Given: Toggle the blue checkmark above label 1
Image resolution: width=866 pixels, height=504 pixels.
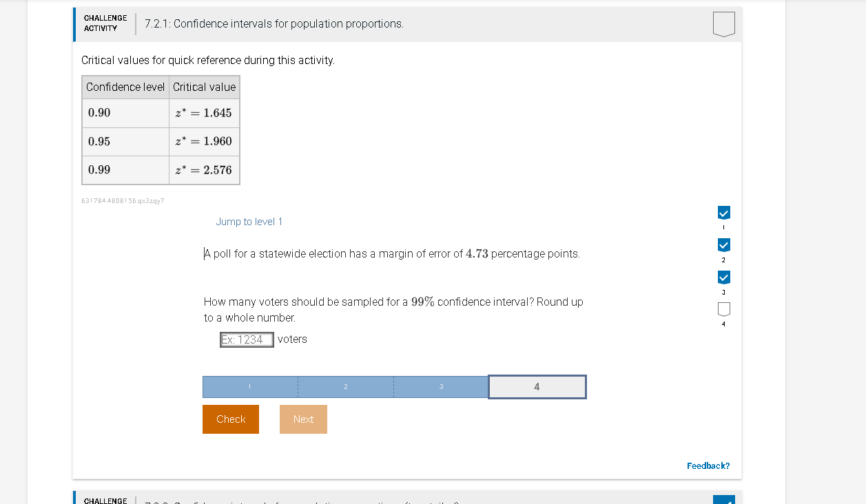Looking at the screenshot, I should (723, 212).
